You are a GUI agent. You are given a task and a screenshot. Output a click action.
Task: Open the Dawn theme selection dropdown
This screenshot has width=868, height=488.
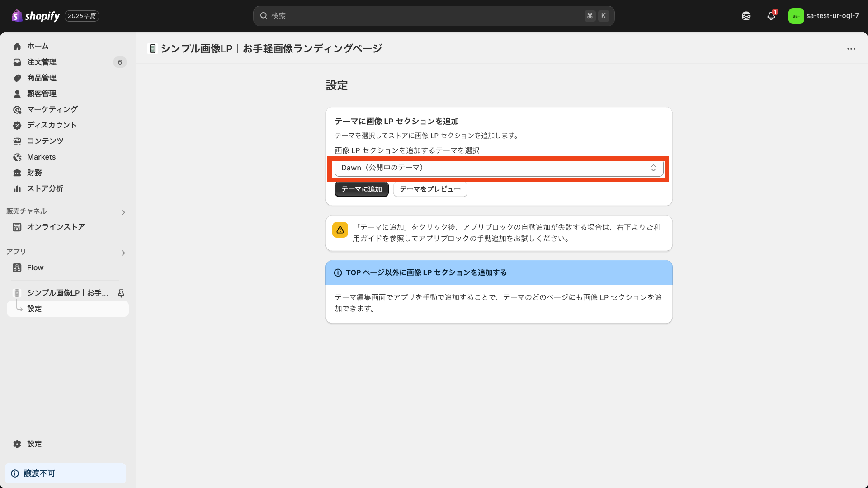click(x=499, y=168)
